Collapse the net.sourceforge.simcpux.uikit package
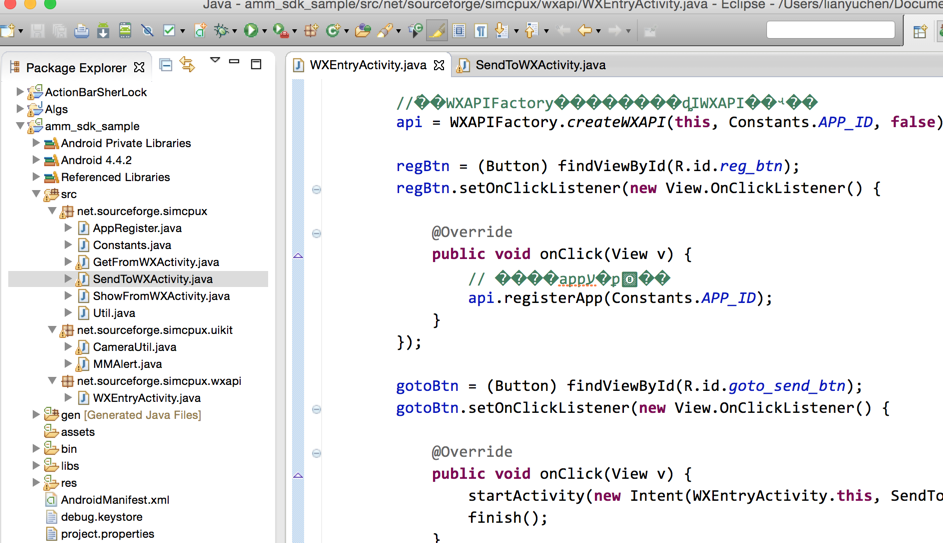Image resolution: width=943 pixels, height=543 pixels. point(52,330)
